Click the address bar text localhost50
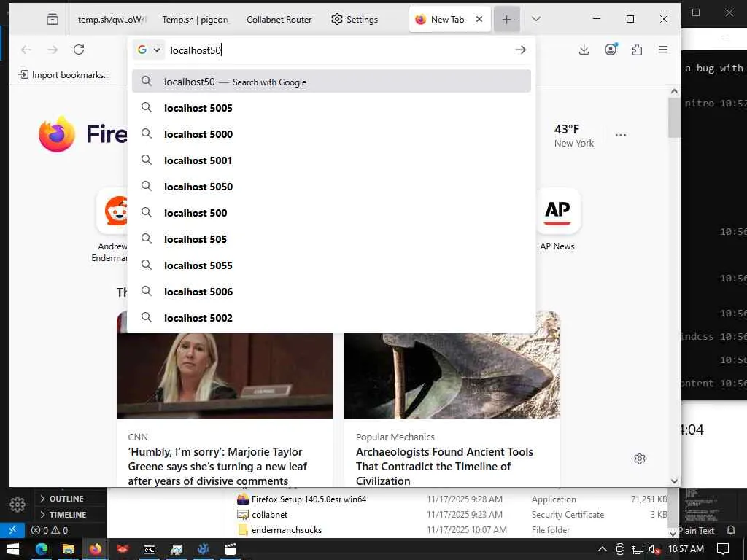This screenshot has width=747, height=560. (196, 50)
